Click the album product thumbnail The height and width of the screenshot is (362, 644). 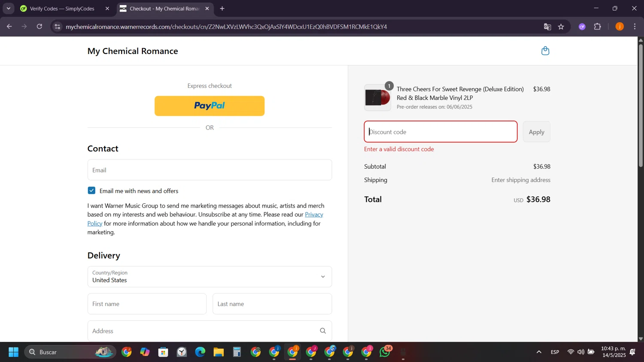click(x=377, y=98)
